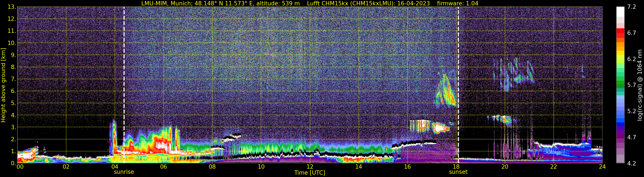Screen dimensions: 644x177
Task: Click the height axis tick '3.'
Action: (x=13, y=127)
